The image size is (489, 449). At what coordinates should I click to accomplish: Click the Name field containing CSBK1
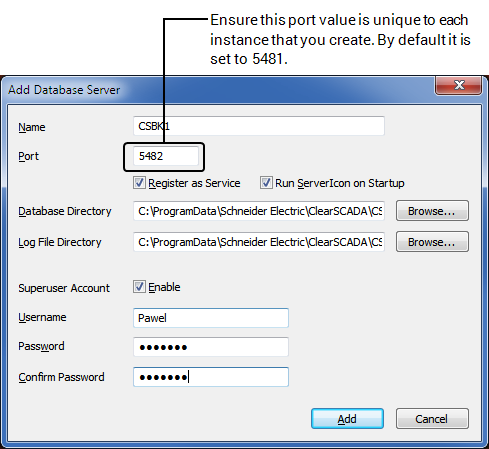(259, 126)
